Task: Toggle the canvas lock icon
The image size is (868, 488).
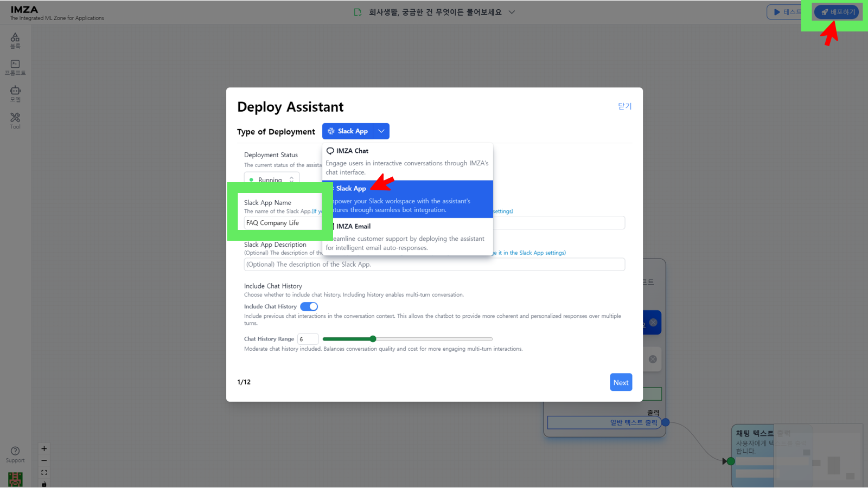Action: [44, 484]
